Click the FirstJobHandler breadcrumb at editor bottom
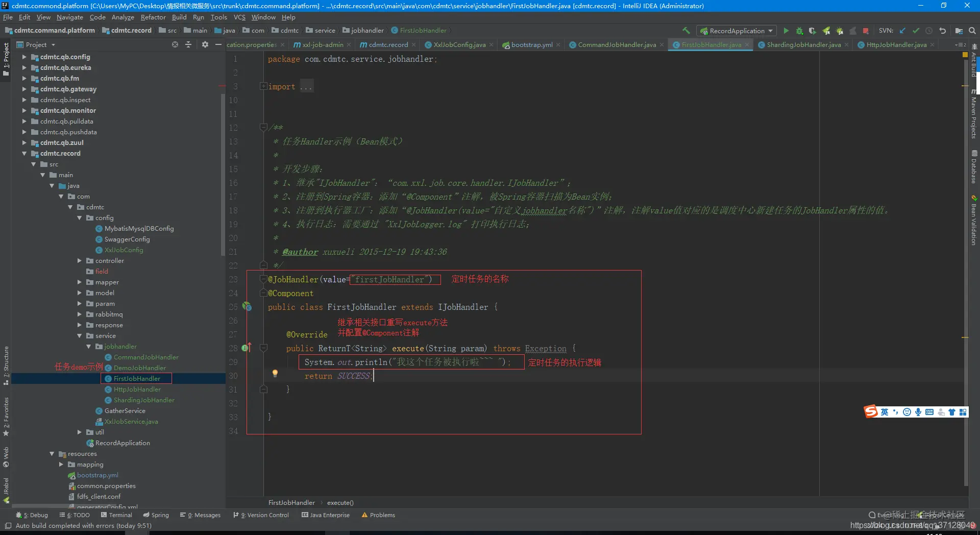 [x=291, y=503]
